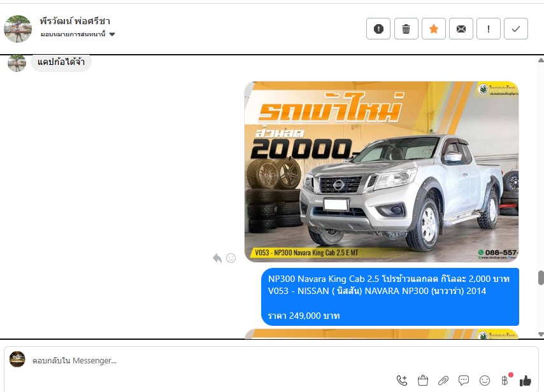Mark conversation unread with envelope icon
The height and width of the screenshot is (392, 544).
pos(461,29)
